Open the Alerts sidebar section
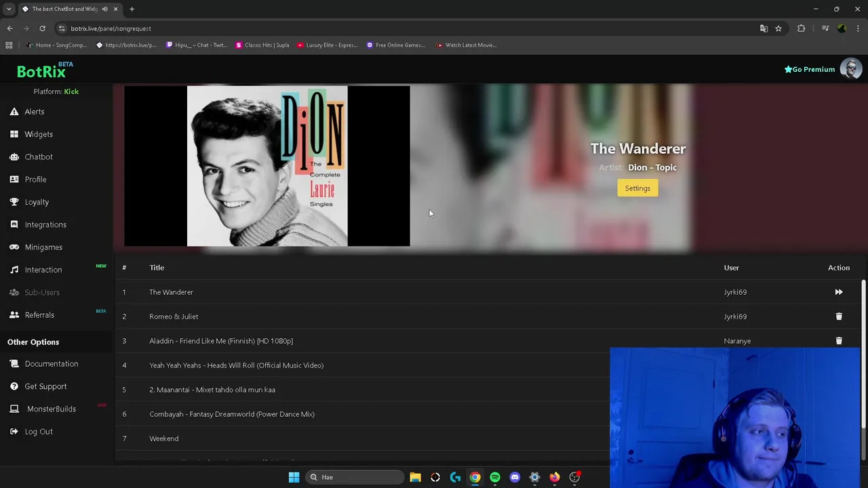The image size is (868, 488). 34,112
